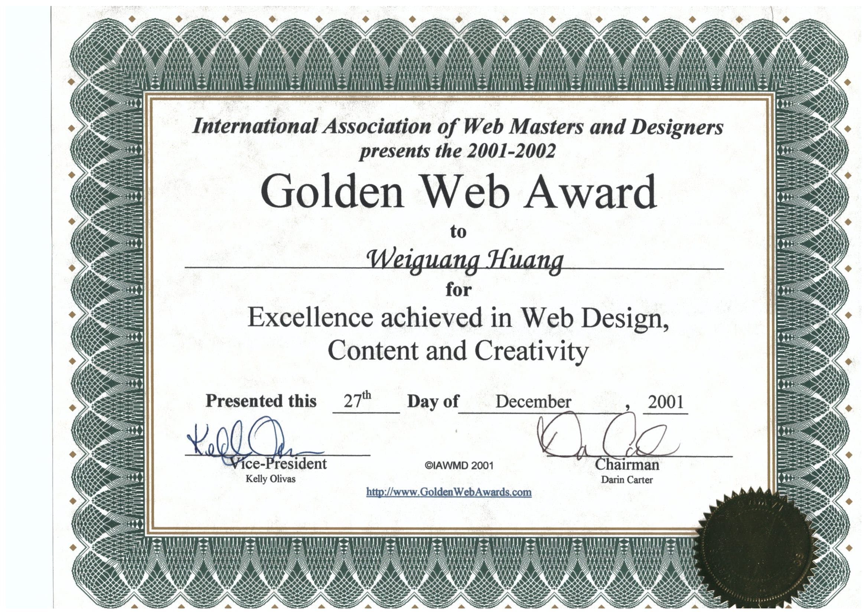868x614 pixels.
Task: Click the printed name Kelly Olivas
Action: coord(270,479)
